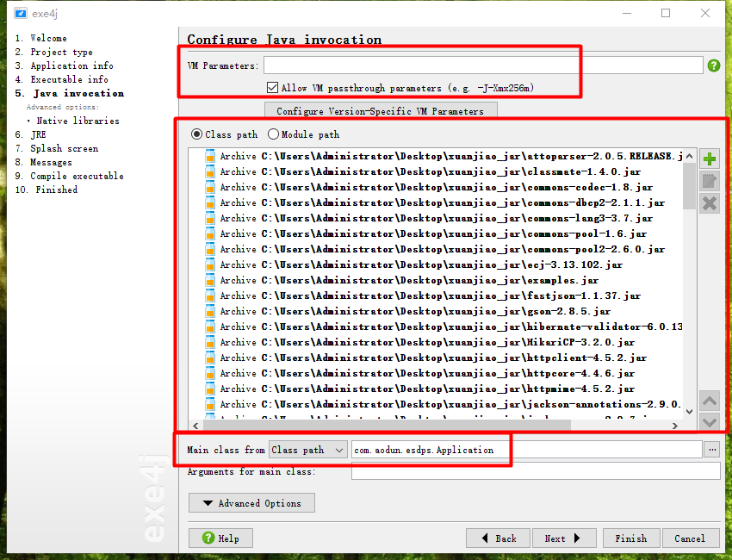This screenshot has height=560, width=732.
Task: Click the Next button
Action: click(x=564, y=538)
